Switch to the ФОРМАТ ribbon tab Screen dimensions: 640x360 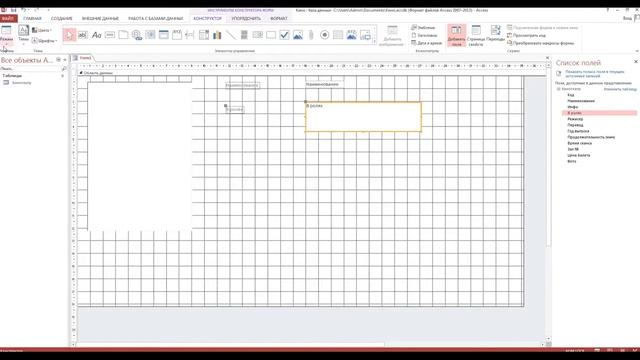point(279,18)
